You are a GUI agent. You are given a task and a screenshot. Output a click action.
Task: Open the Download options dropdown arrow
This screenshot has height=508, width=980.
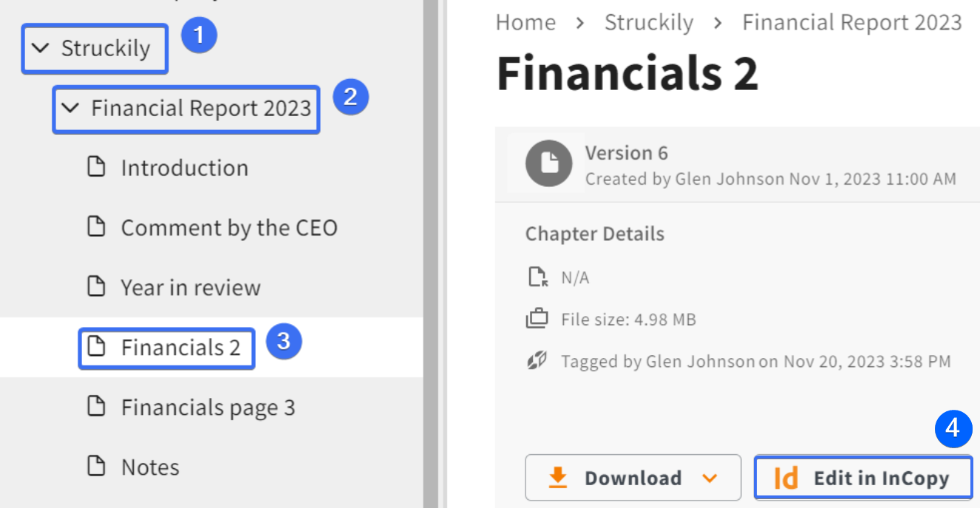(x=710, y=478)
